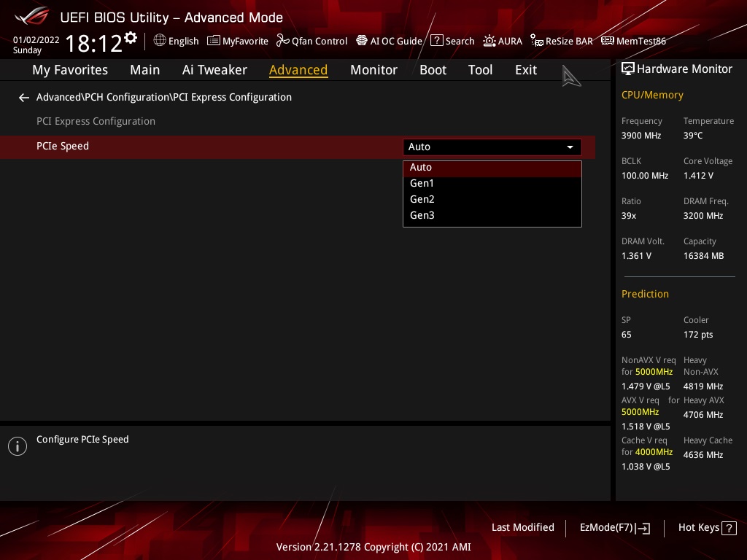Click the Heavy Cache value 4636 MHz
This screenshot has height=560, width=747.
(703, 455)
